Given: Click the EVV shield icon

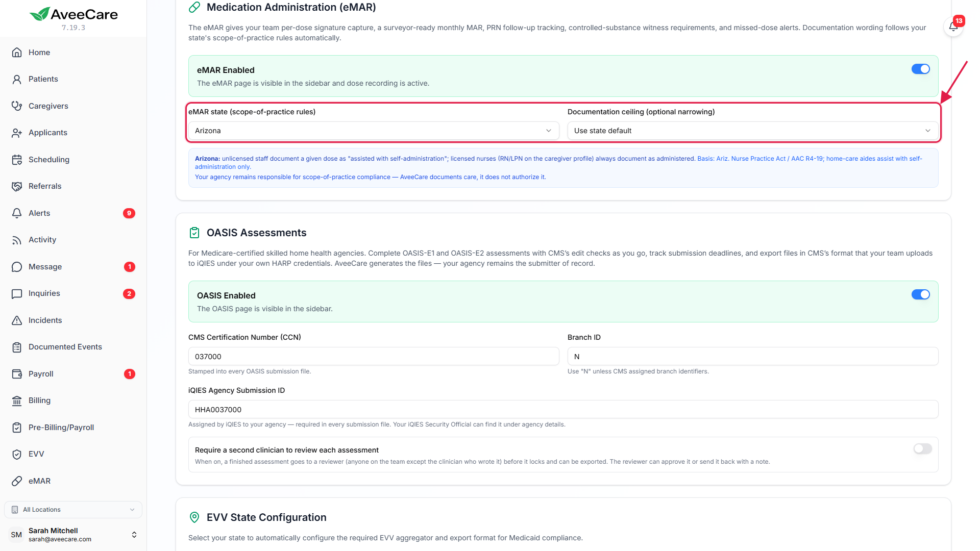Looking at the screenshot, I should 17,454.
